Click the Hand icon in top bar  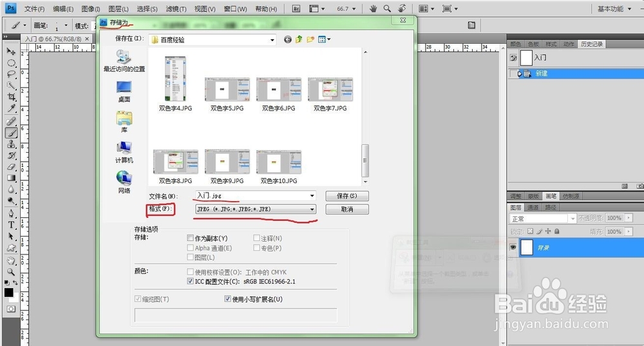tap(373, 8)
